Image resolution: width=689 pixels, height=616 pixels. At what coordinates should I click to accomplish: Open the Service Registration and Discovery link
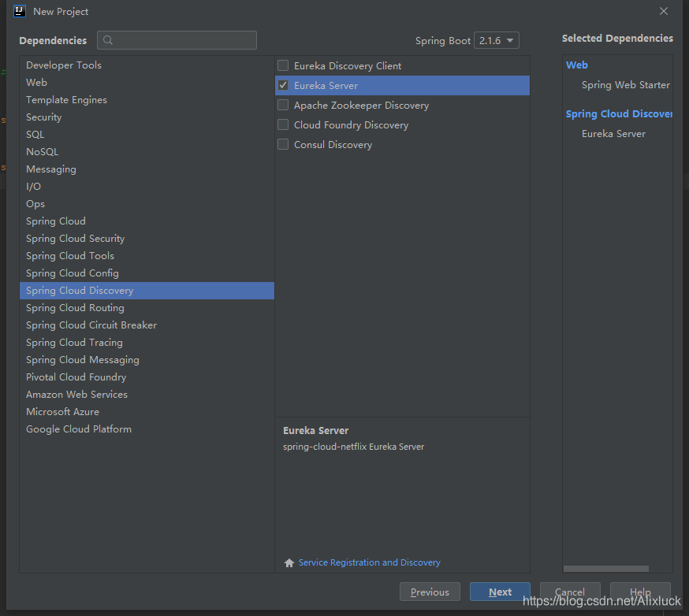[369, 562]
